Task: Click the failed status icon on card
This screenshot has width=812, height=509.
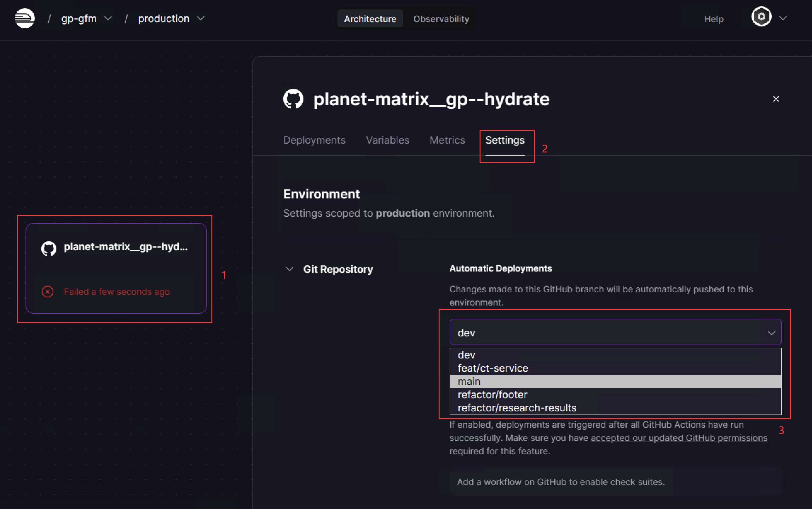Action: pos(48,292)
